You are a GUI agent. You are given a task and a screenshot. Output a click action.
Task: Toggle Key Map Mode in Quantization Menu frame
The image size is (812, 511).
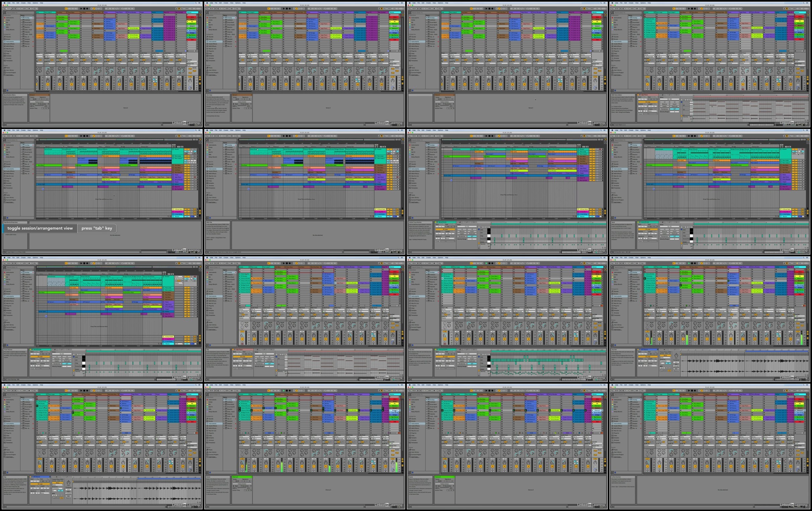(x=182, y=8)
